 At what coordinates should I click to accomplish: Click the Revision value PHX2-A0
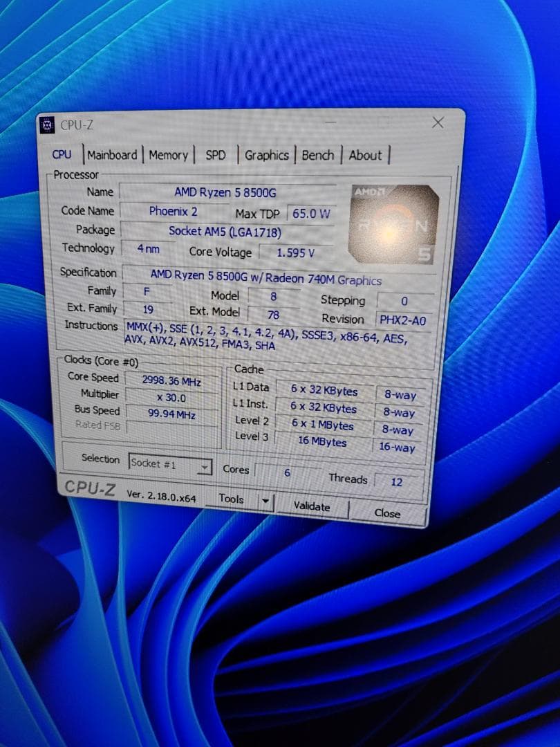403,320
